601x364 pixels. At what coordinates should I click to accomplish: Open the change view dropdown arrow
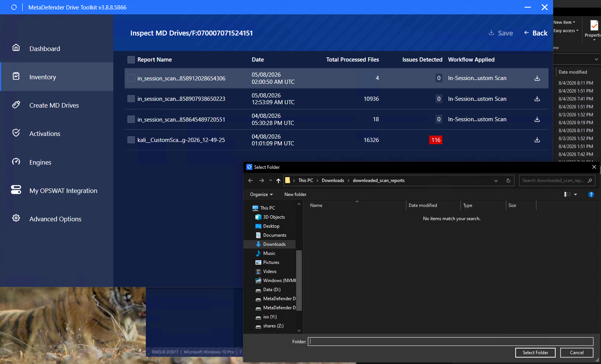(576, 194)
